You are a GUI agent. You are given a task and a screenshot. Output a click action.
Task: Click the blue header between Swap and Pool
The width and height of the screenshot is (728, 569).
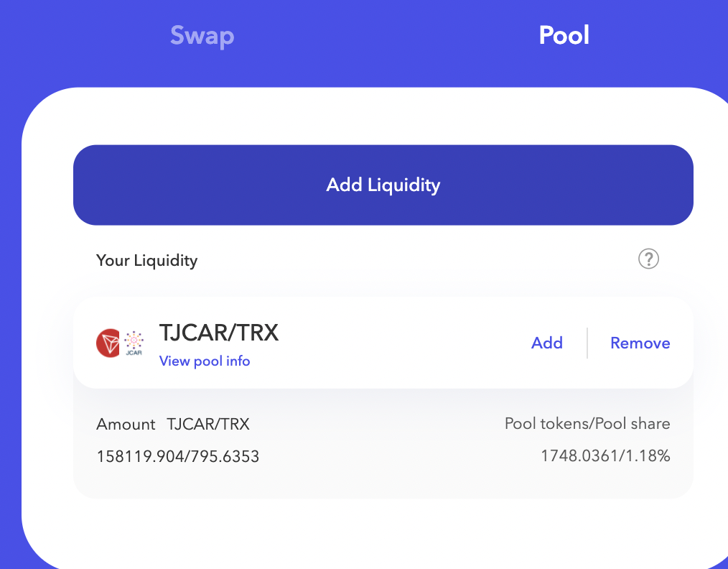coord(386,36)
